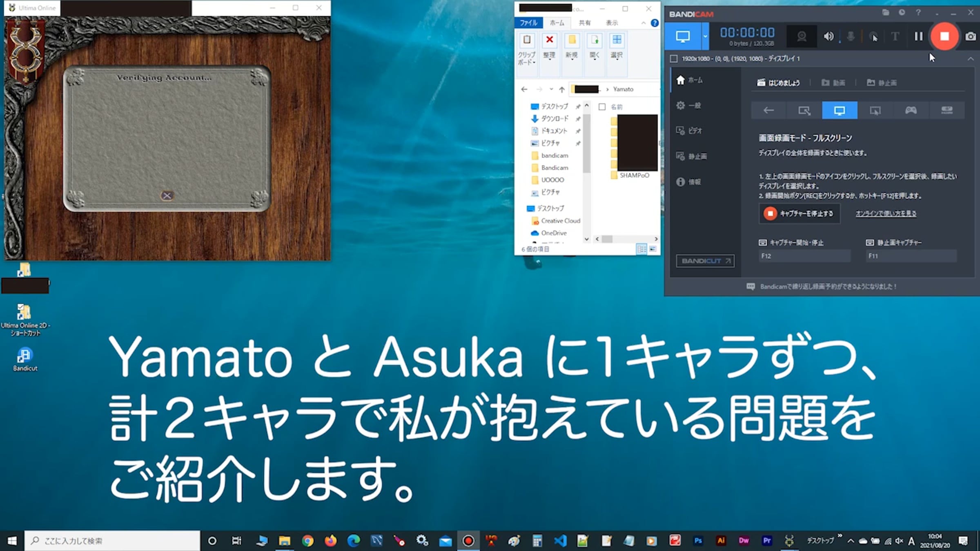Image resolution: width=980 pixels, height=551 pixels.
Task: Check the select-all box next to 名前
Action: (602, 107)
